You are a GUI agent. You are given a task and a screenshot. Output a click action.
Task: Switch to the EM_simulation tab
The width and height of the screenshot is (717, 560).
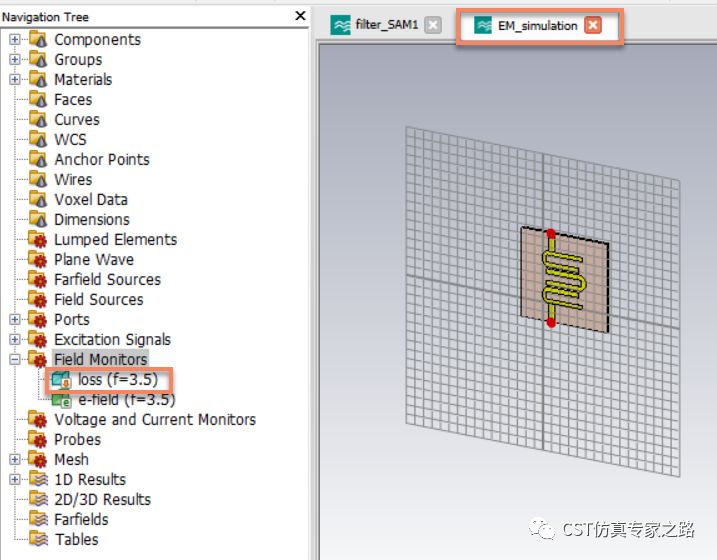click(537, 26)
